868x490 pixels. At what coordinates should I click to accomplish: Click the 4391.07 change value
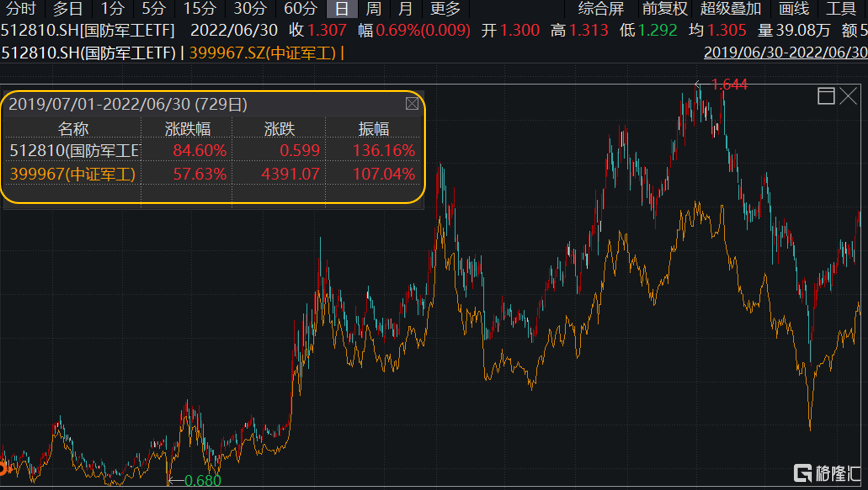(x=290, y=174)
